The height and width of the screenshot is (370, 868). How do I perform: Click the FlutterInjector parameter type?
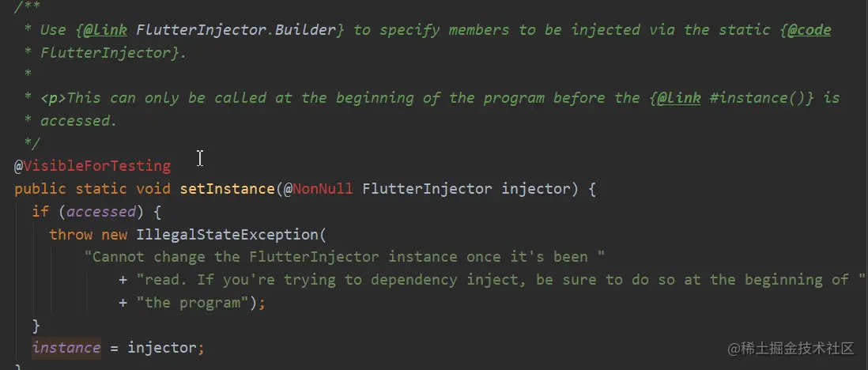[427, 189]
